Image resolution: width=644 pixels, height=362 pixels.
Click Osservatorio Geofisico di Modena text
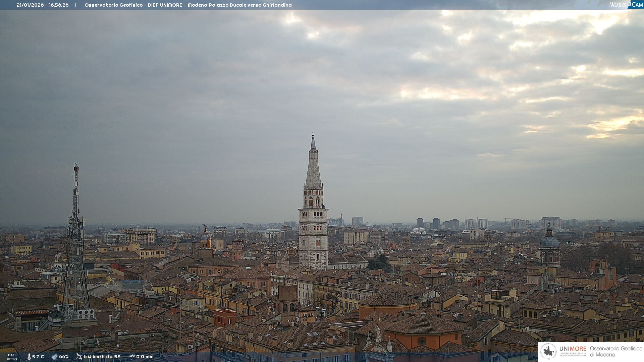pyautogui.click(x=616, y=352)
